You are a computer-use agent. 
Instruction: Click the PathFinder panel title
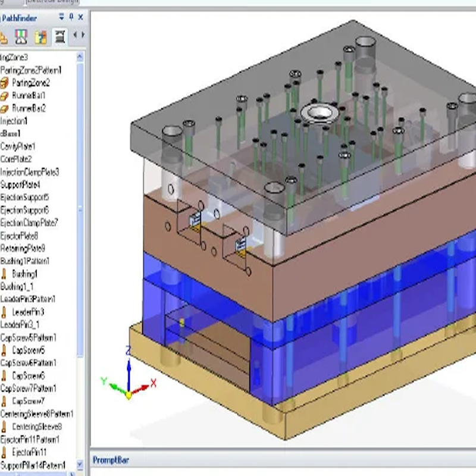tap(19, 18)
